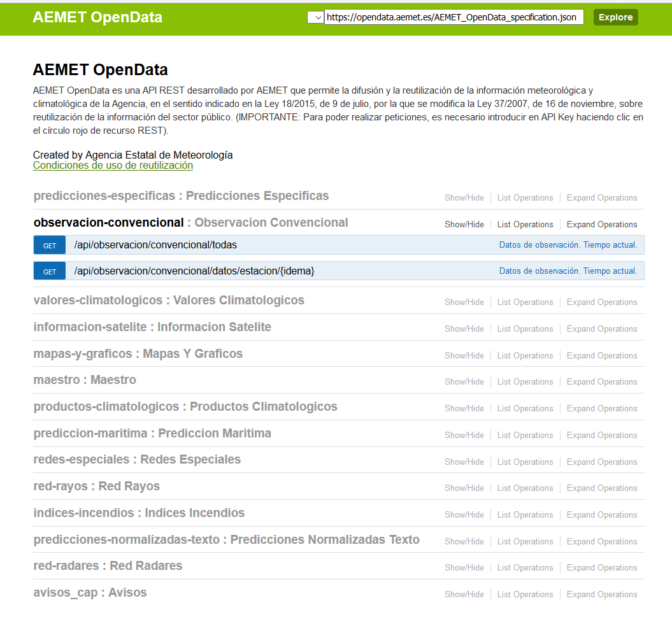The width and height of the screenshot is (672, 617).
Task: Click List Operations for mapas-y-graficos
Action: coord(525,355)
